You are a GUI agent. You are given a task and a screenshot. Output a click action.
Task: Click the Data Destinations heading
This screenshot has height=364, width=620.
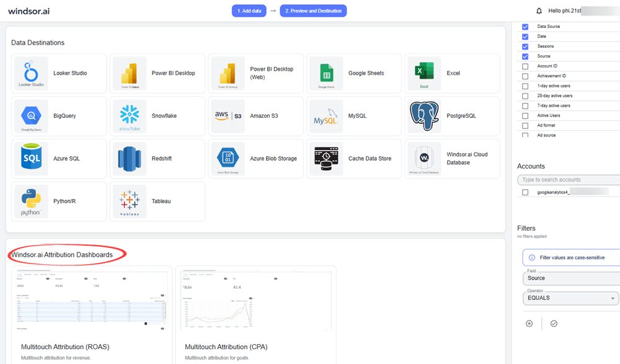coord(38,43)
